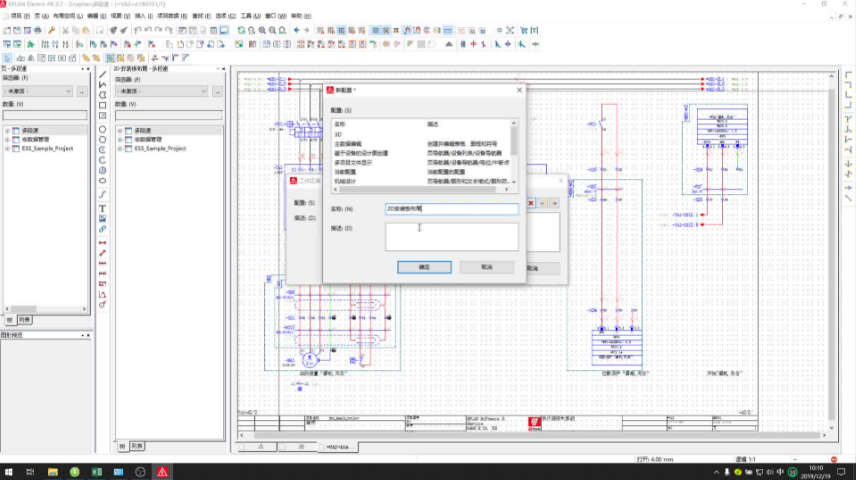This screenshot has height=480, width=856.
Task: Select the Rectangle drawing tool
Action: tap(102, 105)
